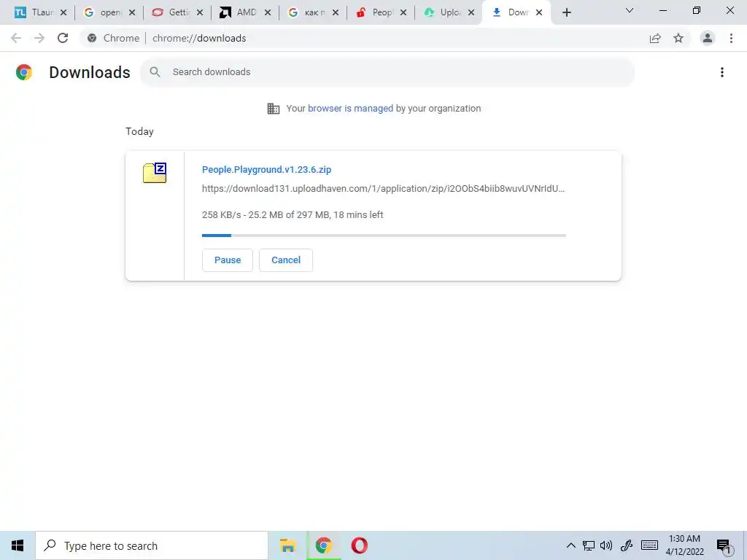
Task: Pause the People Playground download
Action: [228, 260]
